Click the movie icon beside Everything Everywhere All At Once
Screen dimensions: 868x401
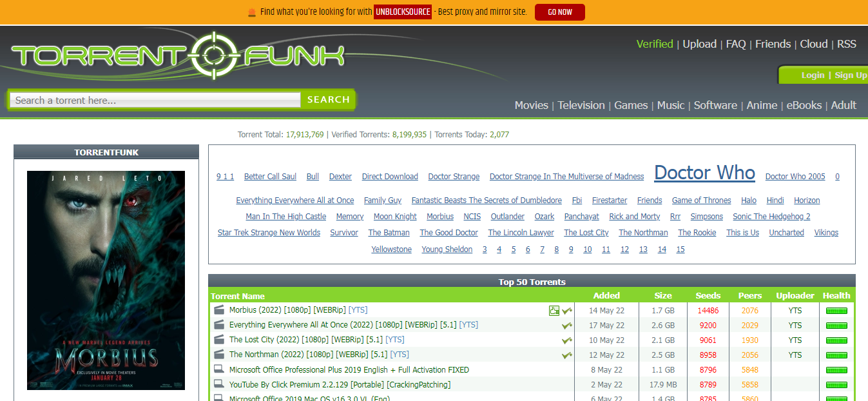pos(219,325)
